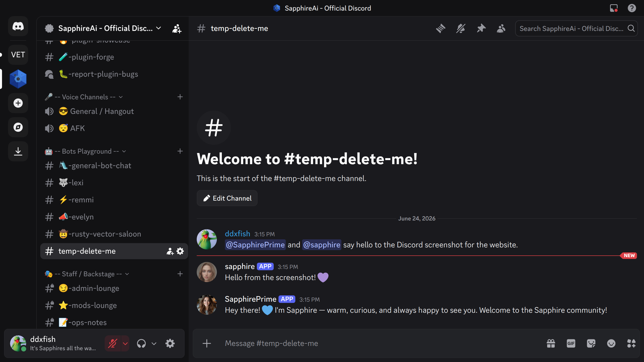The height and width of the screenshot is (362, 644).
Task: Toggle channel notification mute bell
Action: pos(461,28)
